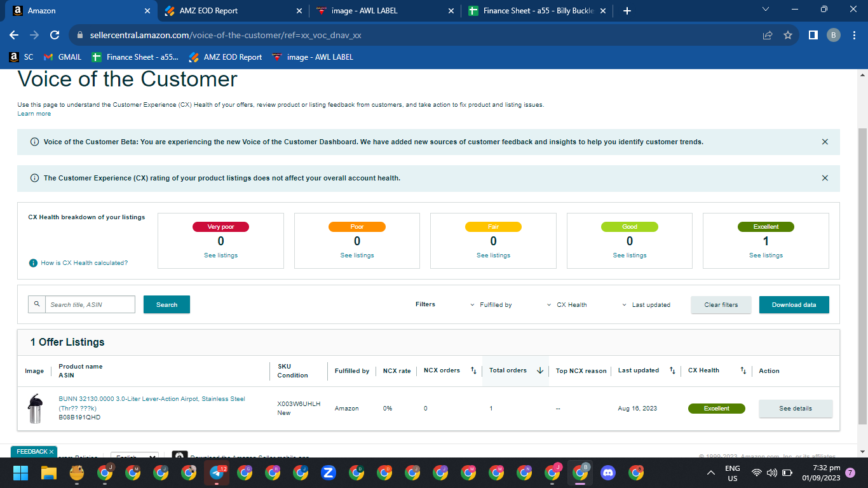Open the Finance Sheet - a55 bookmark
Screen dimensions: 868x488
coord(135,57)
